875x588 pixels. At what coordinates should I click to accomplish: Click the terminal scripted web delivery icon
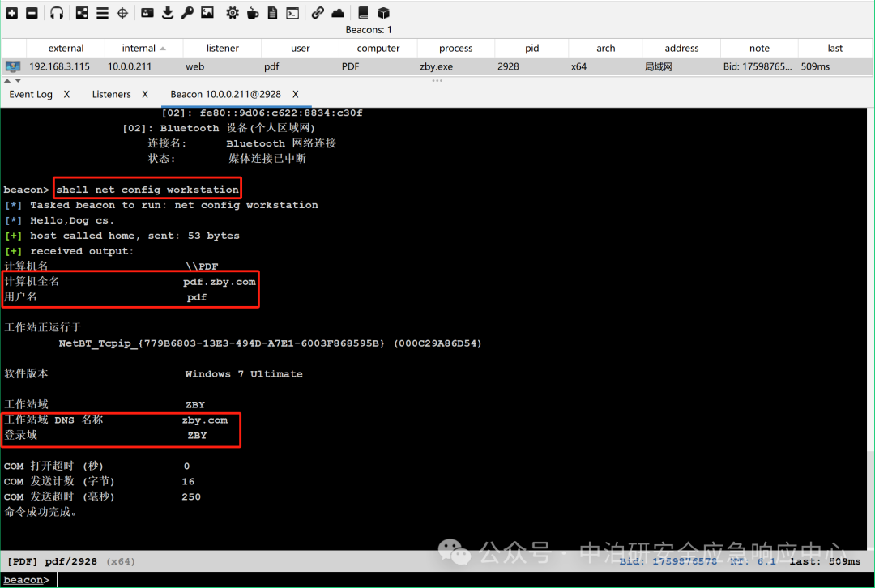[292, 12]
